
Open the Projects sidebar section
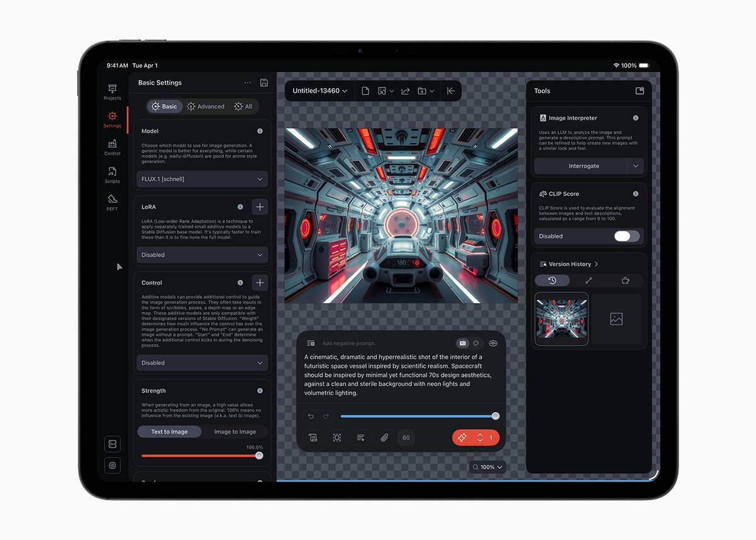(x=112, y=92)
